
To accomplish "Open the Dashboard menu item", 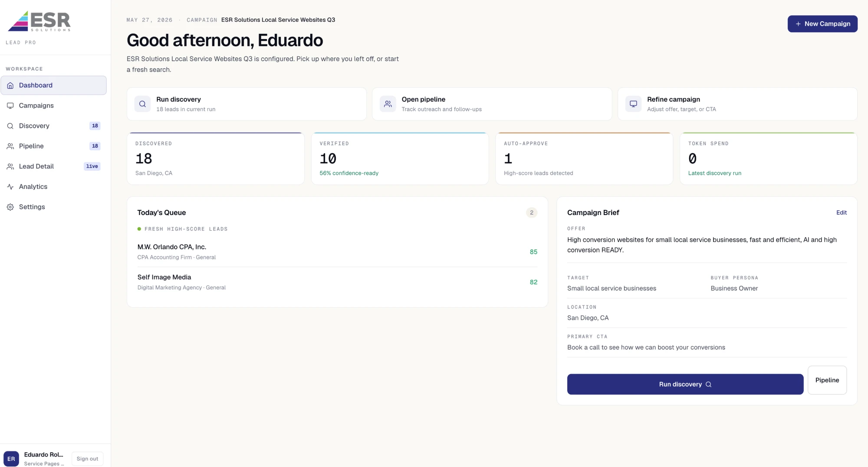I will click(x=53, y=85).
